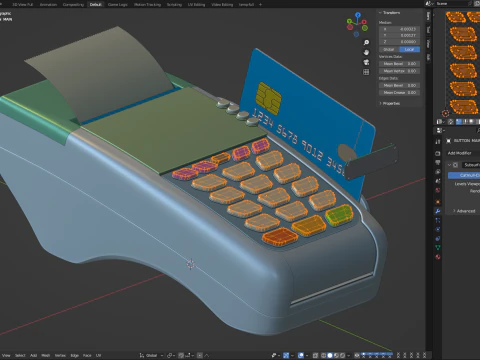The width and height of the screenshot is (480, 360).
Task: Click the blue Z axis on navigation gizmo
Action: [358, 15]
